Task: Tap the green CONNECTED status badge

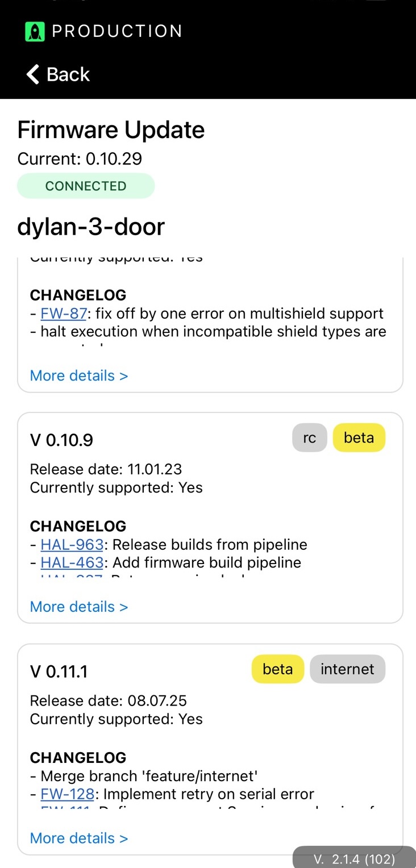Action: pos(86,186)
